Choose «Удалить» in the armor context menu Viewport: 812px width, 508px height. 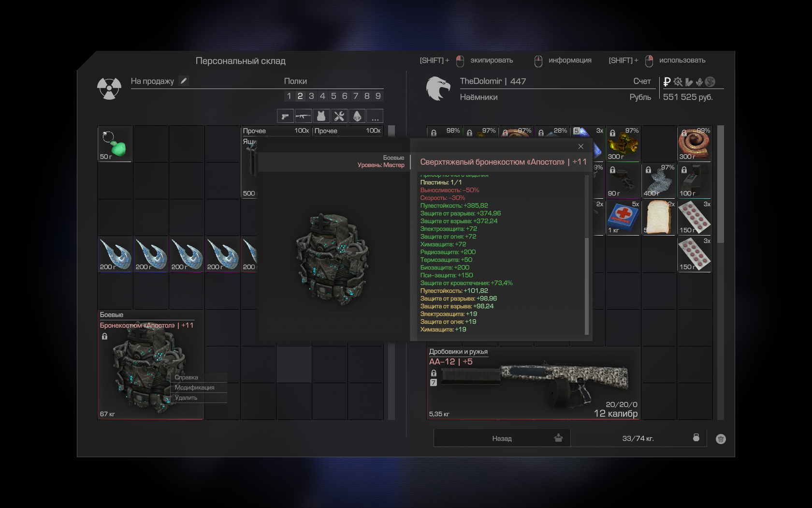(199, 398)
